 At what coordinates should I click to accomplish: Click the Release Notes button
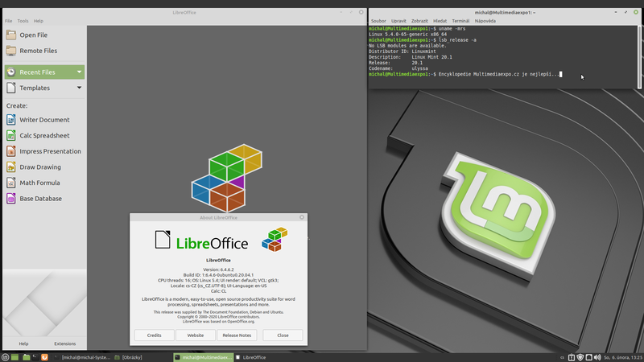pos(237,335)
